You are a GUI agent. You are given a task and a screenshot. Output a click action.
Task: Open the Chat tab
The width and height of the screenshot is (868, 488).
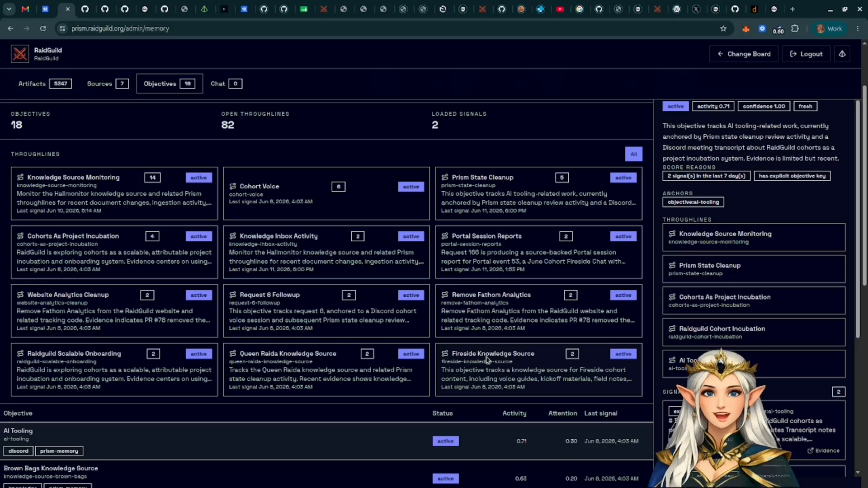point(226,84)
